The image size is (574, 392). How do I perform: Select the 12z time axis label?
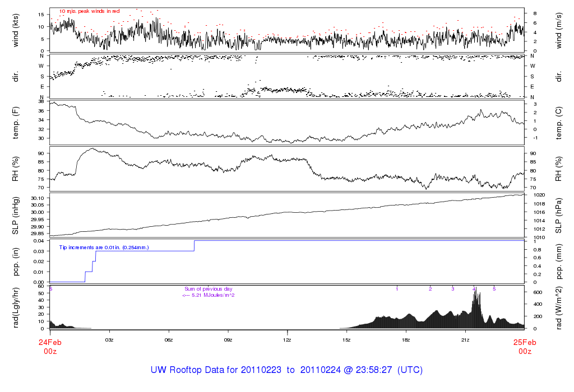pyautogui.click(x=287, y=340)
